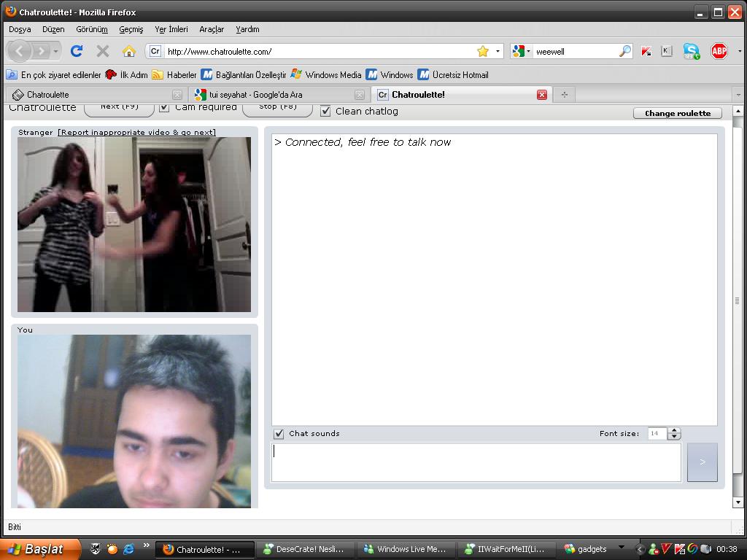747x560 pixels.
Task: Click the page scrollbar down arrow
Action: click(738, 502)
